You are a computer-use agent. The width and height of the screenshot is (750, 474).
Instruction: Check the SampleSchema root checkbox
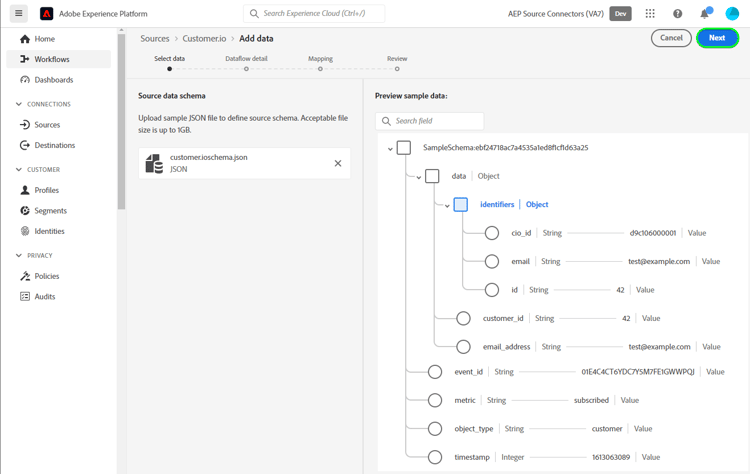(x=404, y=147)
